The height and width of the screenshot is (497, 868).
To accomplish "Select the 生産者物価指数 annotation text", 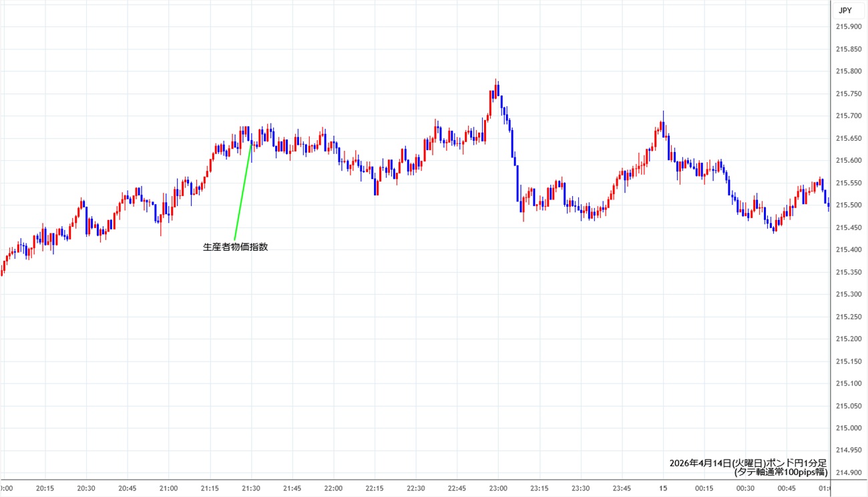I will pos(235,247).
